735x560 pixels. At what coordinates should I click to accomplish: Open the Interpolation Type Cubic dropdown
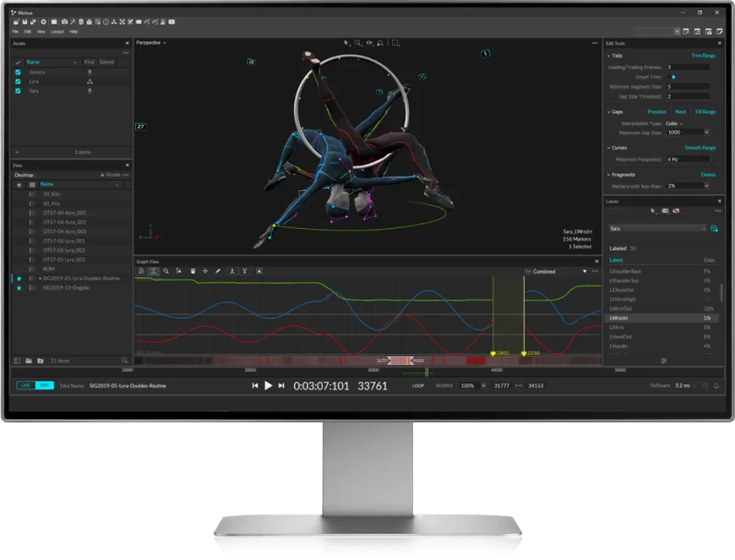click(674, 123)
